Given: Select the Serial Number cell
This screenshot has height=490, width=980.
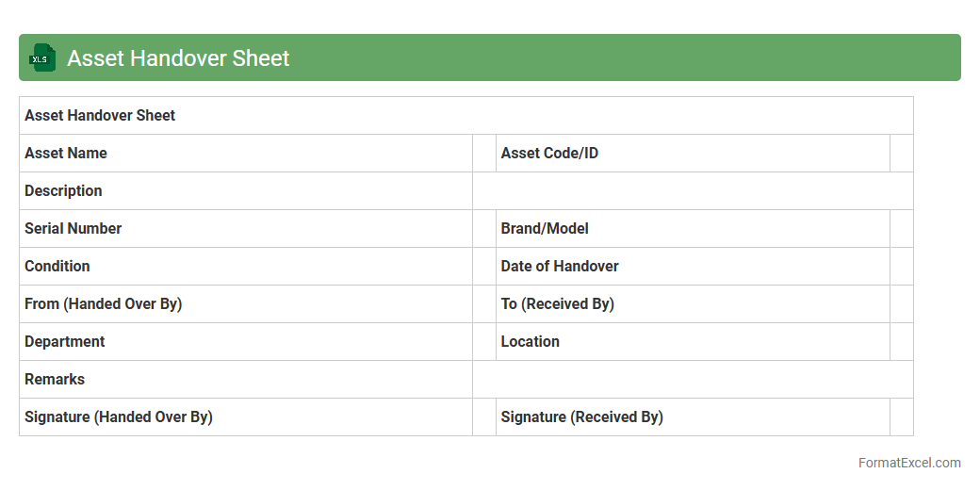Looking at the screenshot, I should click(245, 229).
